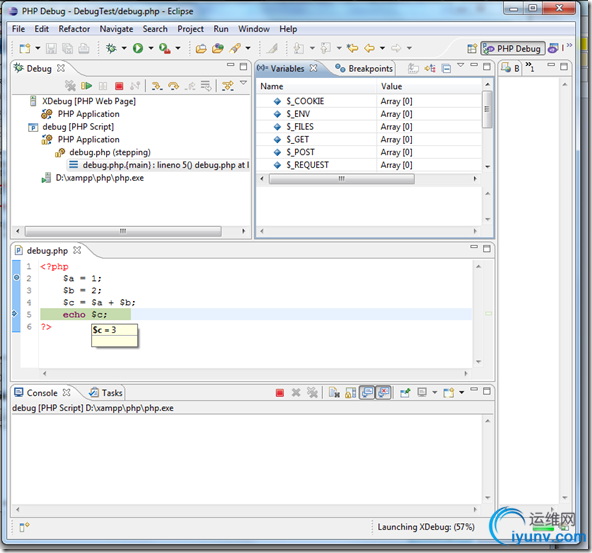
Task: Open the Back history dropdown arrow
Action: pos(382,48)
